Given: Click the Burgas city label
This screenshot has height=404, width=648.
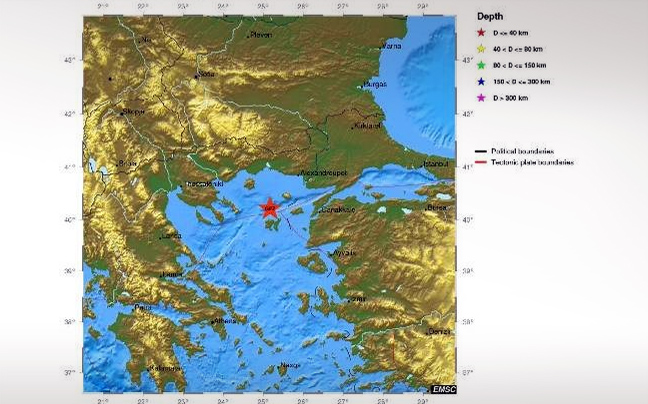Looking at the screenshot, I should 374,84.
